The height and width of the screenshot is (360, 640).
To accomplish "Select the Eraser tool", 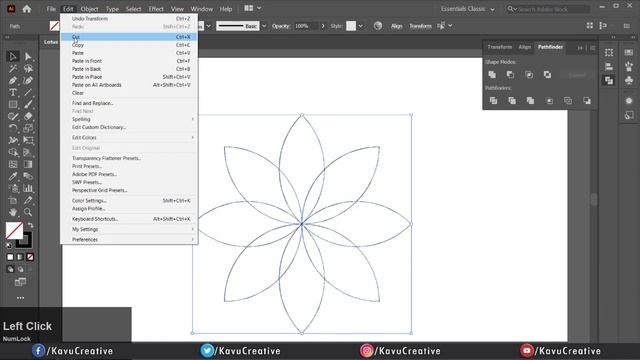I will [x=28, y=116].
